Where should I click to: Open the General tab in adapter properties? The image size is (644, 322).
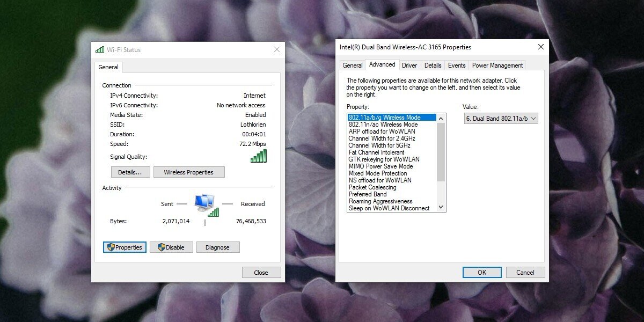click(353, 65)
